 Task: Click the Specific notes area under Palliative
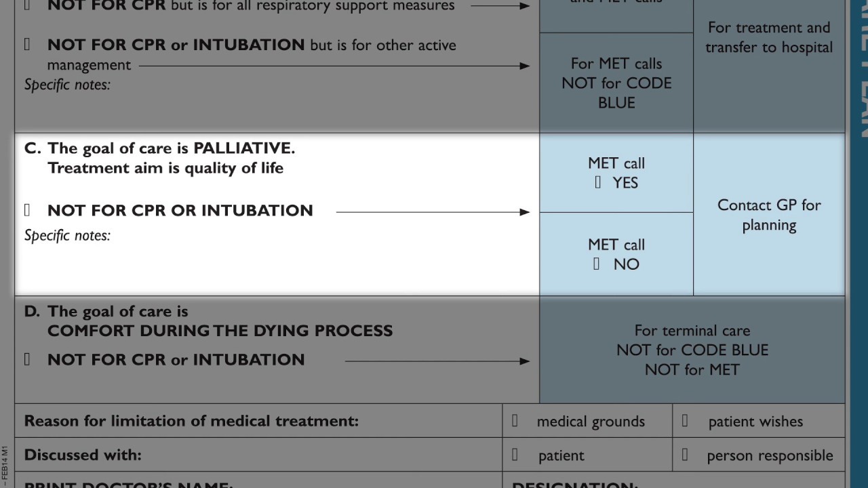(277, 261)
